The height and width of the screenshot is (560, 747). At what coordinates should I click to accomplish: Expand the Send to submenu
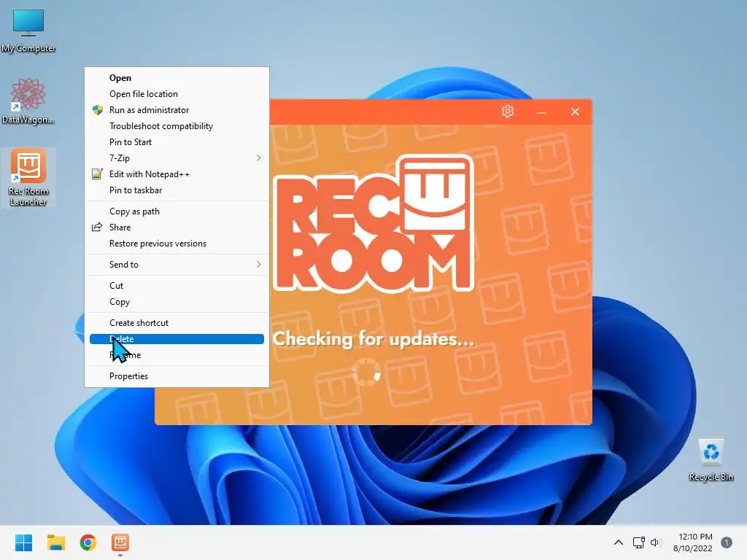click(x=177, y=264)
